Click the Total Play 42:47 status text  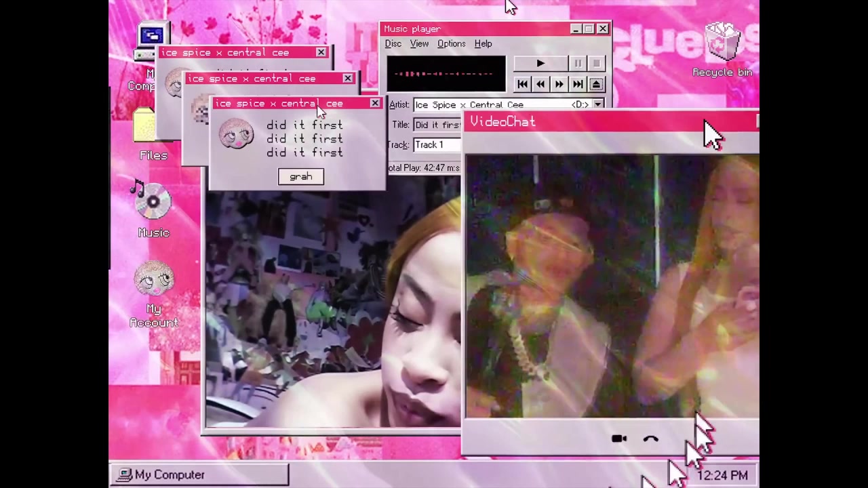click(x=425, y=168)
